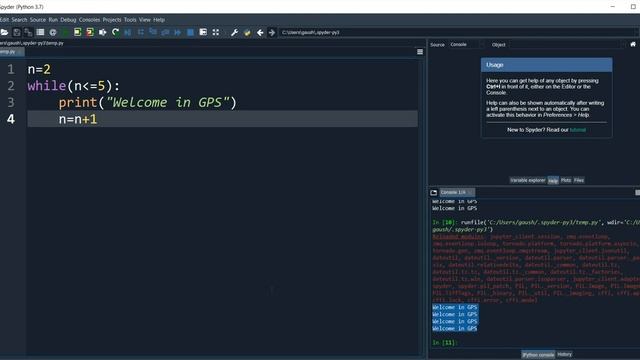
Task: Re-run last script icon
Action: pyautogui.click(x=116, y=32)
